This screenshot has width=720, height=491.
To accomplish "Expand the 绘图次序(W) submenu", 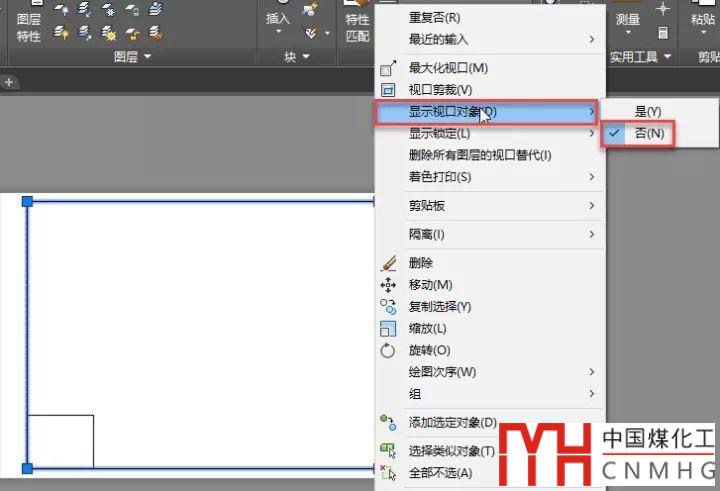I will [x=489, y=372].
